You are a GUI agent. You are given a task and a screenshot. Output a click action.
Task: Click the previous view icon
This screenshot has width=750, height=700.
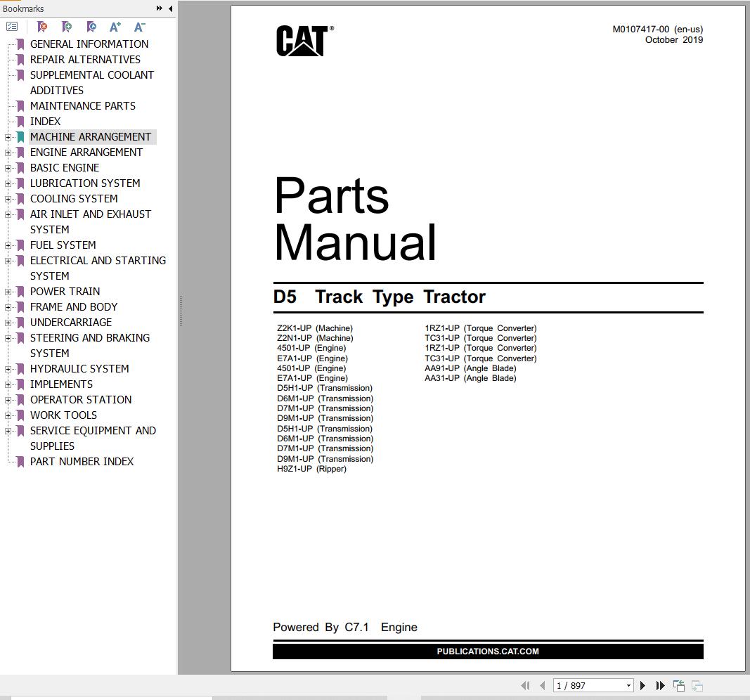coord(679,686)
